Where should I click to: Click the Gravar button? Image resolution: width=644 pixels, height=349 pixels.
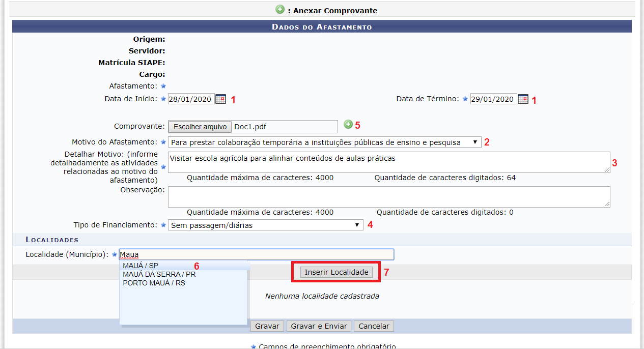tap(267, 326)
